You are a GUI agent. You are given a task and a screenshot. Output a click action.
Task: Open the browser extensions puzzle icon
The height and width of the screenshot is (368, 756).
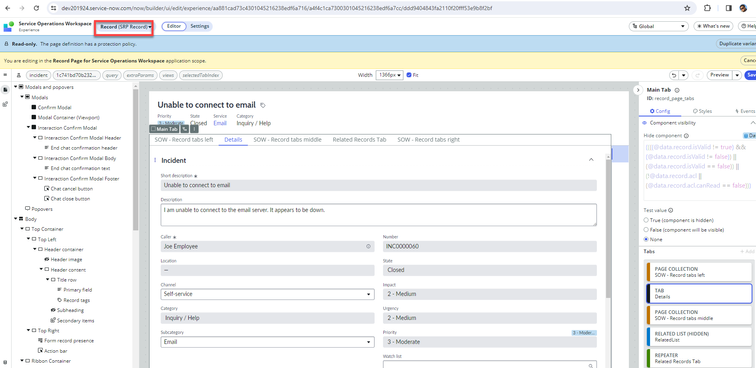[707, 8]
